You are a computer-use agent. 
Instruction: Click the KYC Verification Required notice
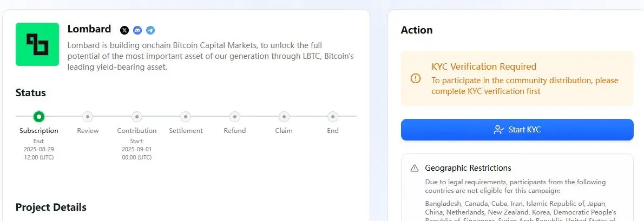[x=517, y=78]
